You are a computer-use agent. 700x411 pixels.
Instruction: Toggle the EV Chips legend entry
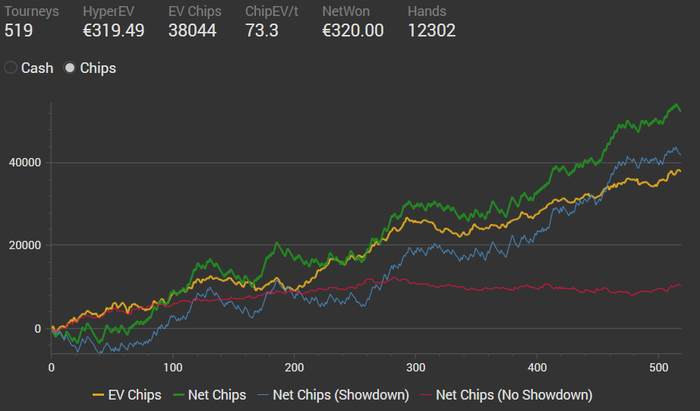127,395
